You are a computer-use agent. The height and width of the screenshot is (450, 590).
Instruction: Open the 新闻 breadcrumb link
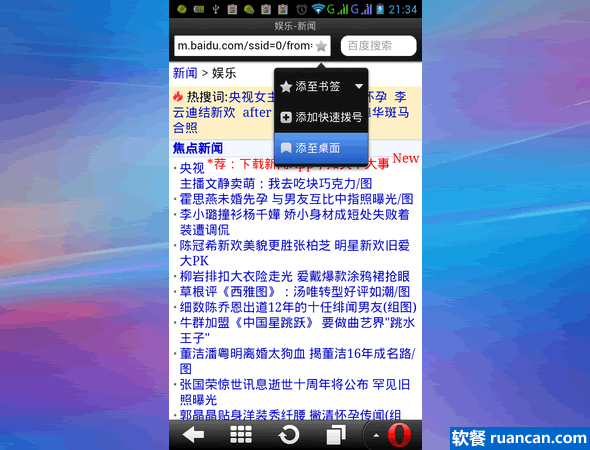[x=185, y=73]
